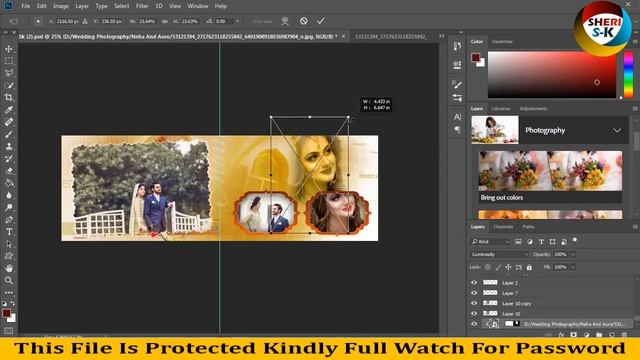
Task: Click the hue slider strip
Action: click(x=629, y=75)
